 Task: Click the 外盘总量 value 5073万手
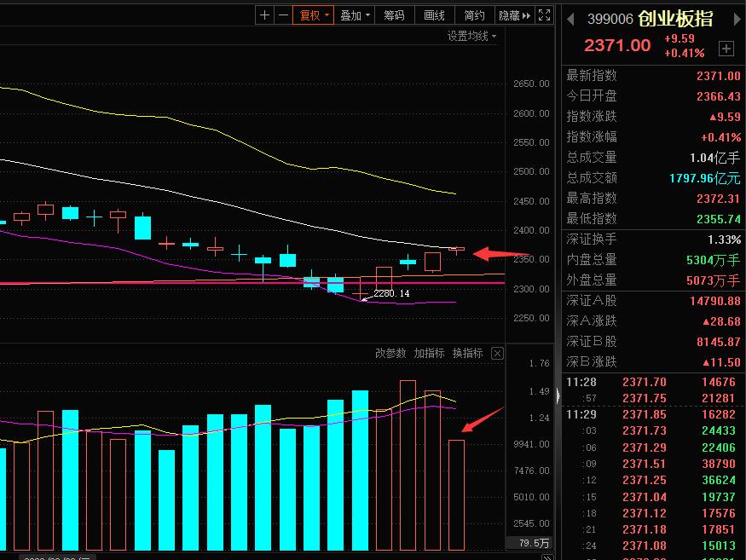point(713,280)
